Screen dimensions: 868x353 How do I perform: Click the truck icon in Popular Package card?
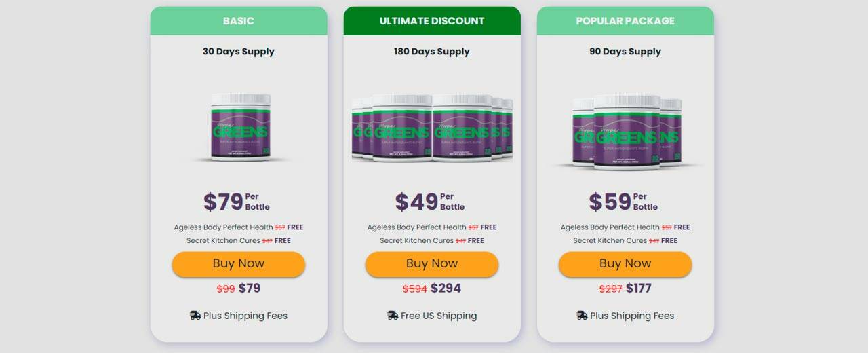(x=582, y=316)
